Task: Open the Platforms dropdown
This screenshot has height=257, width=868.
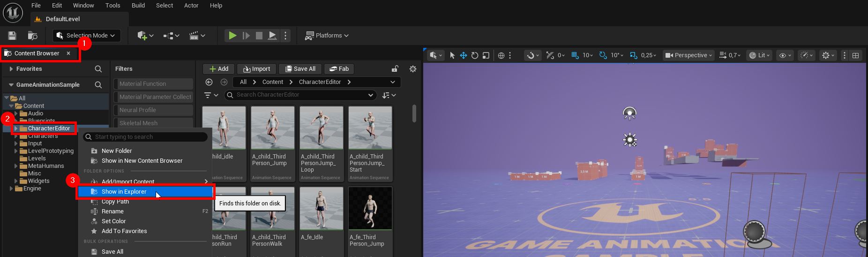Action: pos(327,36)
